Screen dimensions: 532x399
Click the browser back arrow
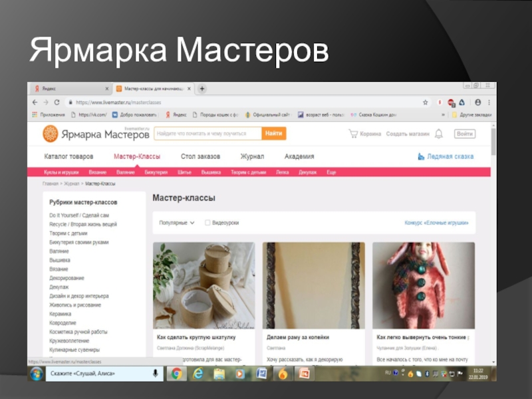coord(35,102)
